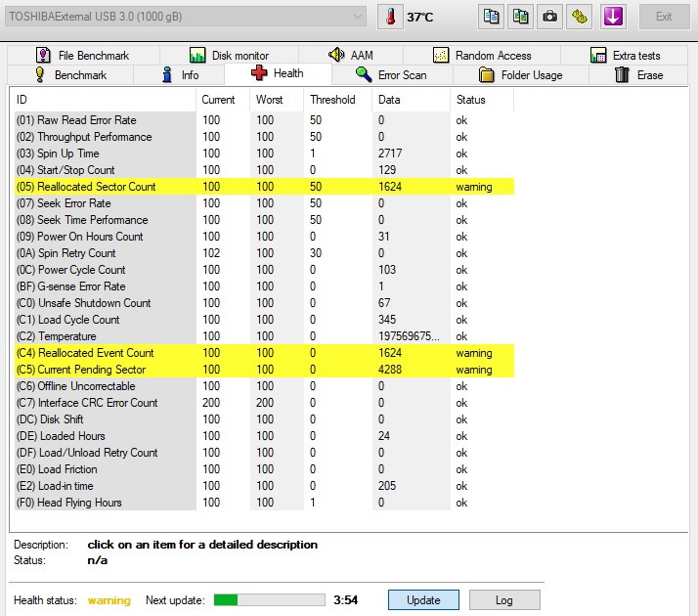This screenshot has width=698, height=616.
Task: Select the (04) Start/Stop Count row
Action: click(264, 170)
